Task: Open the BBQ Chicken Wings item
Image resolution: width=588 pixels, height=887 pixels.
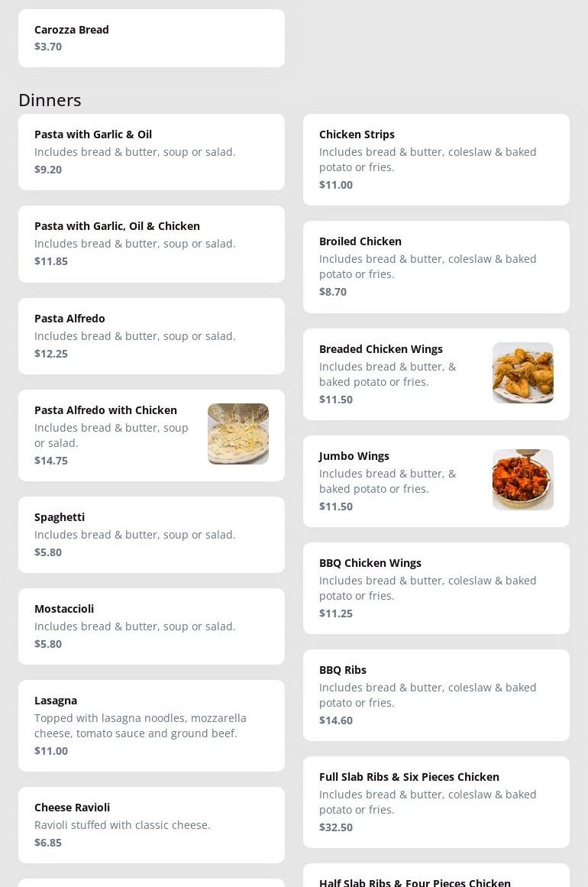Action: pyautogui.click(x=437, y=588)
